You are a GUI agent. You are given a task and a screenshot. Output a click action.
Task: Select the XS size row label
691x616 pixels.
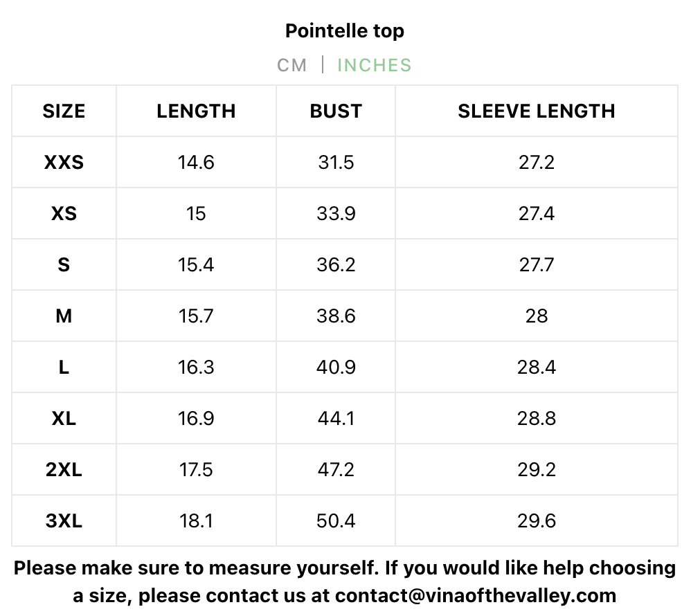pos(64,213)
